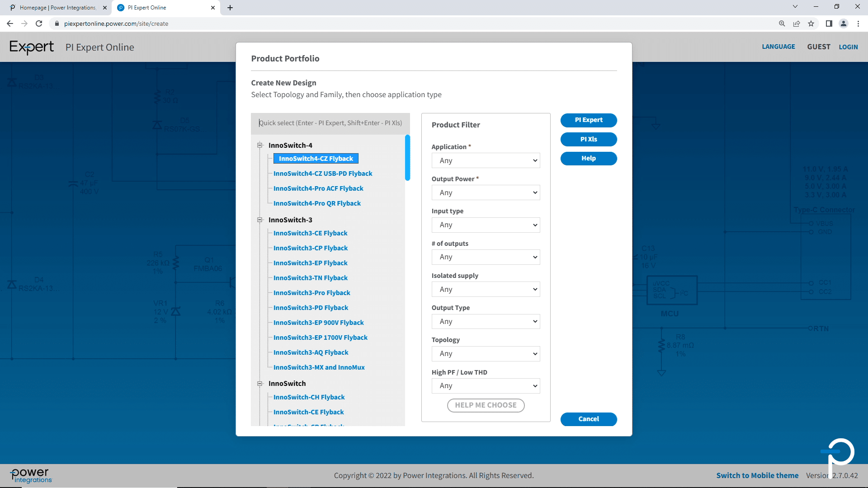Expand the Topology dropdown
This screenshot has height=488, width=868.
click(x=486, y=353)
